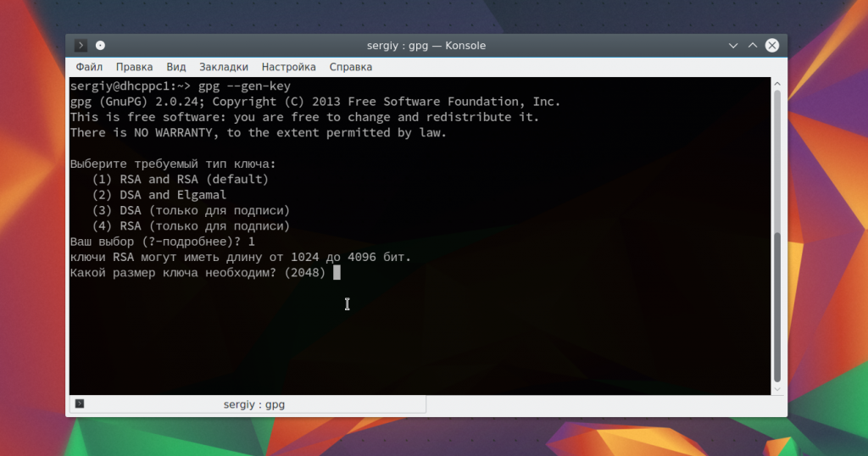Click the scrollbar up arrow
Screen dimensions: 868x456
(777, 84)
